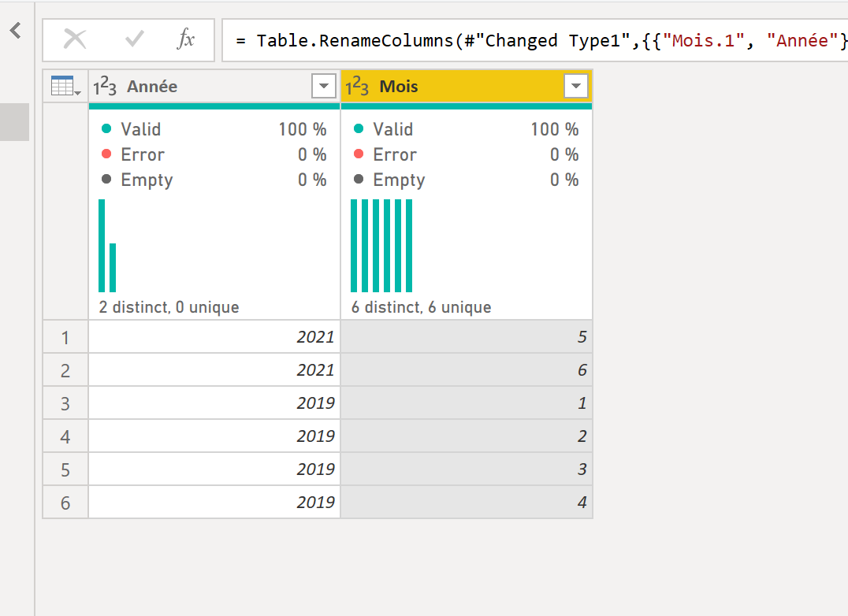
Task: Click the 2019 cell in row 5
Action: 214,469
